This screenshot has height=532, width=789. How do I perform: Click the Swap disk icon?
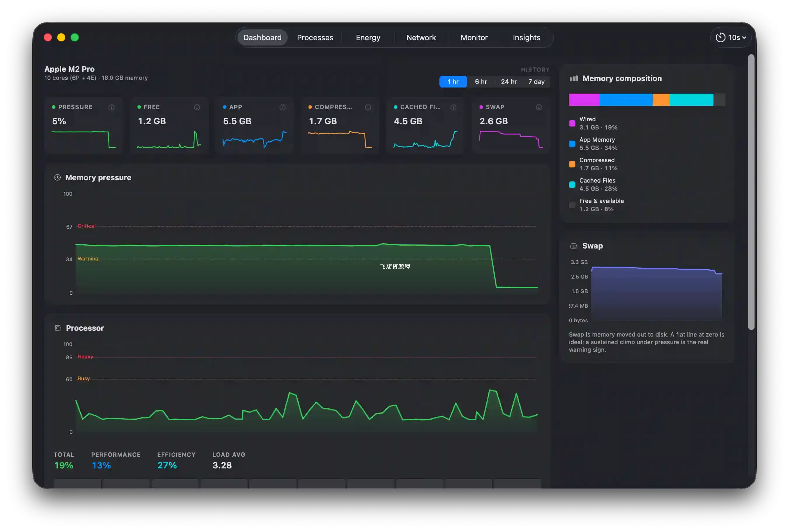(x=573, y=246)
